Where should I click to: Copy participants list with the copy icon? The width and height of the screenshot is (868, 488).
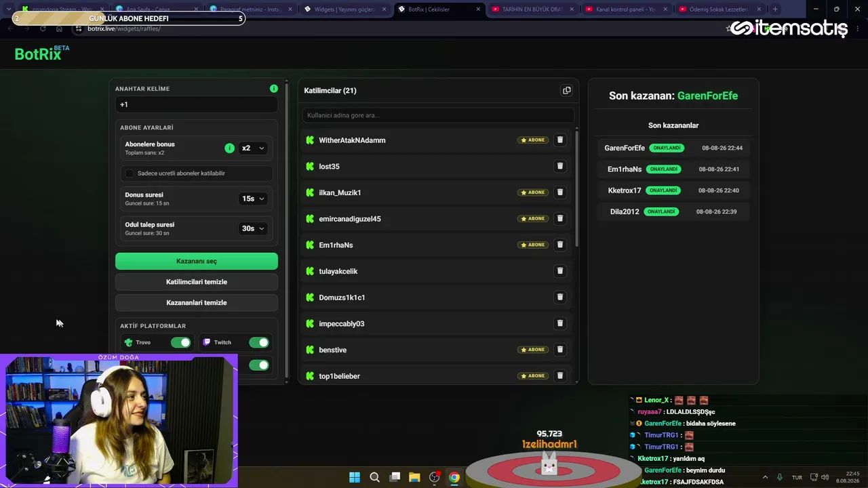(x=567, y=90)
